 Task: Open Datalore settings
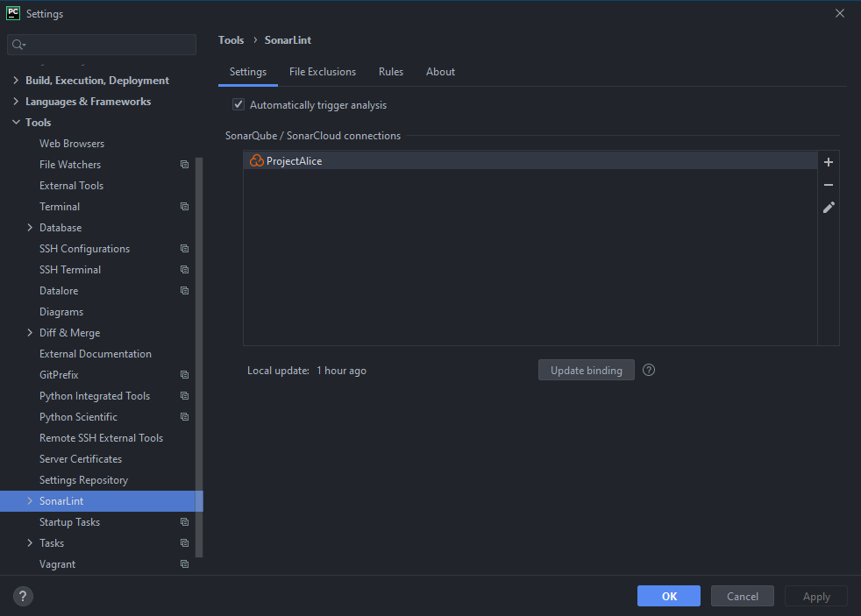59,291
